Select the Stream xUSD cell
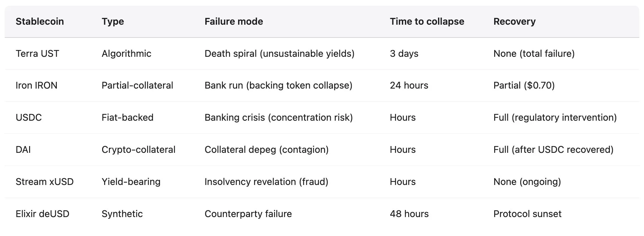644x236 pixels. (44, 182)
